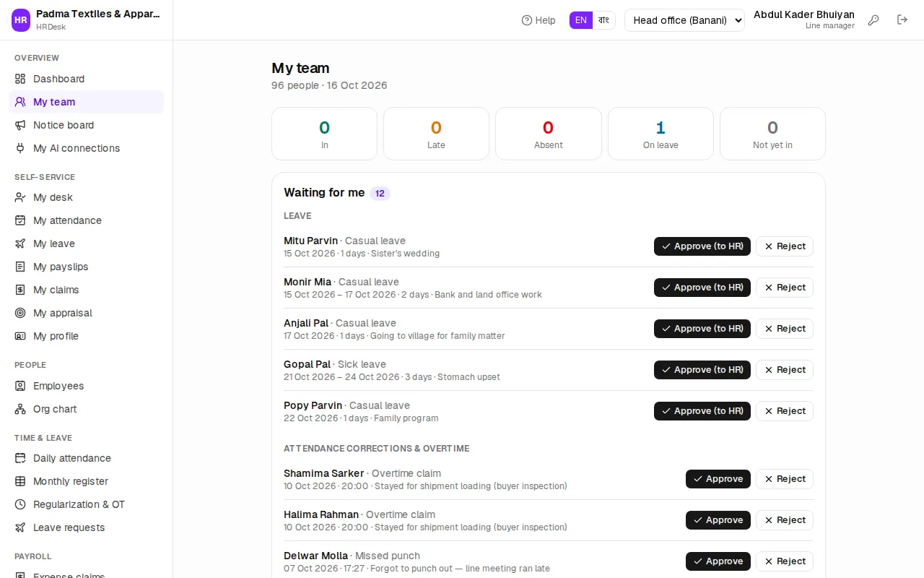Reject Popy Parvin's casual leave
Viewport: 924px width, 578px height.
[x=785, y=411]
